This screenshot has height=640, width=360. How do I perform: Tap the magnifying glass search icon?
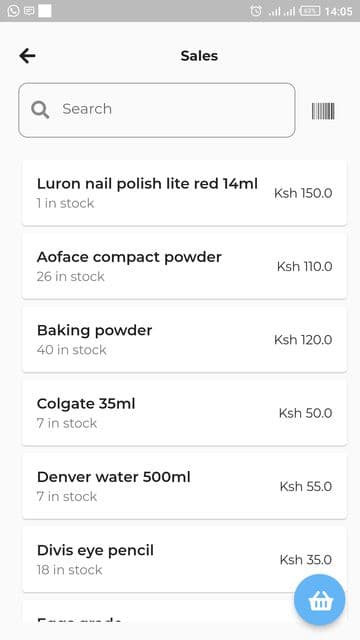(40, 110)
